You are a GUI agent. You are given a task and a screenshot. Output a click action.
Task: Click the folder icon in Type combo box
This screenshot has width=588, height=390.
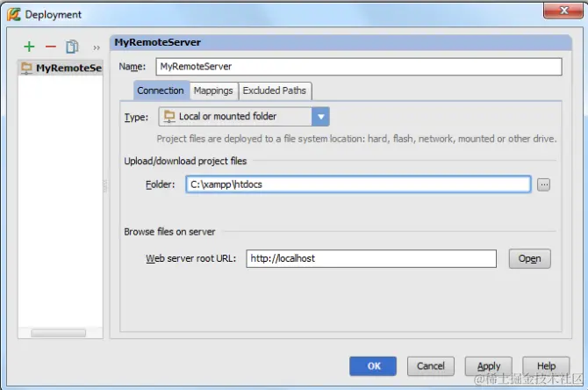click(169, 116)
